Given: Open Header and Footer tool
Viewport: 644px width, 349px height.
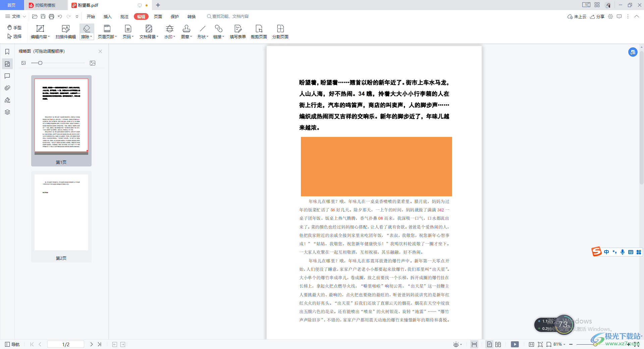Looking at the screenshot, I should (x=107, y=32).
